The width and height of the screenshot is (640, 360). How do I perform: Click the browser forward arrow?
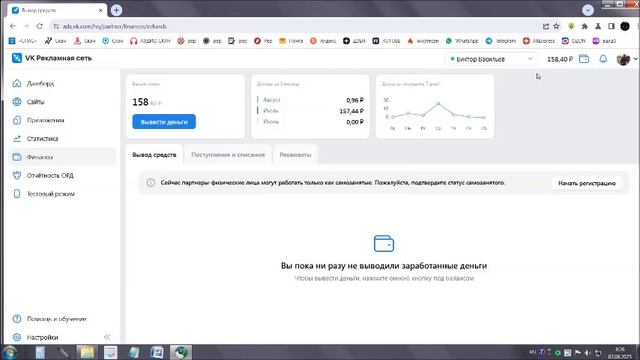26,26
